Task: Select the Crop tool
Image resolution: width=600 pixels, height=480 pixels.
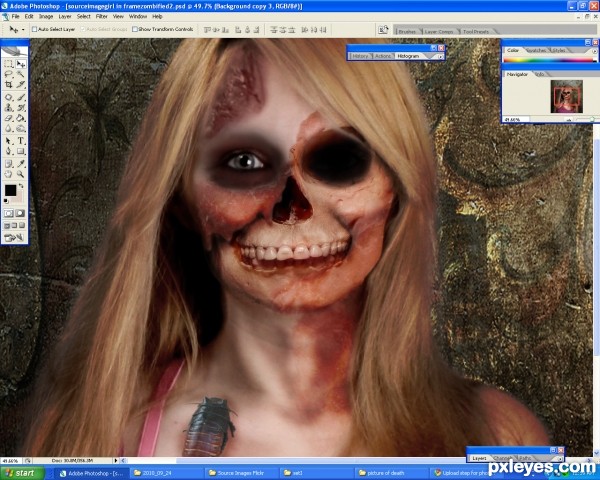Action: (8, 85)
